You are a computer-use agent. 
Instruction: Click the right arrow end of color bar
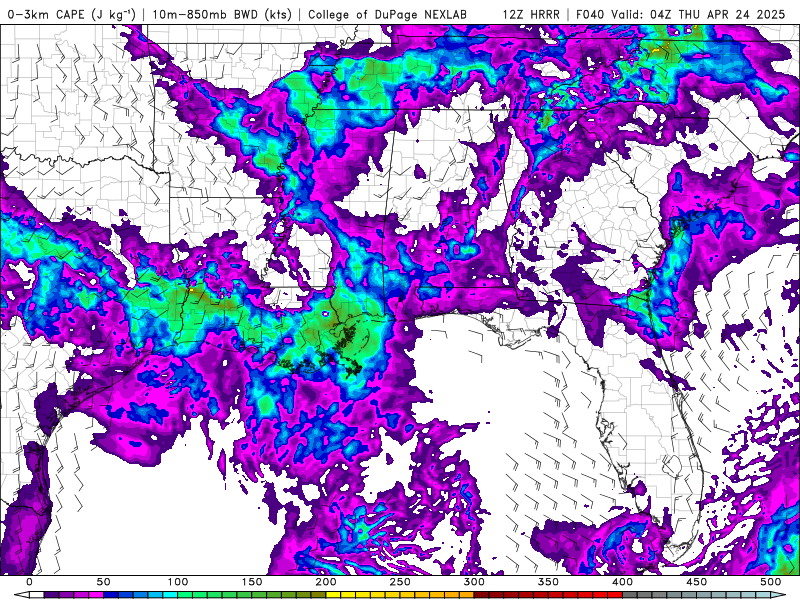pyautogui.click(x=778, y=594)
